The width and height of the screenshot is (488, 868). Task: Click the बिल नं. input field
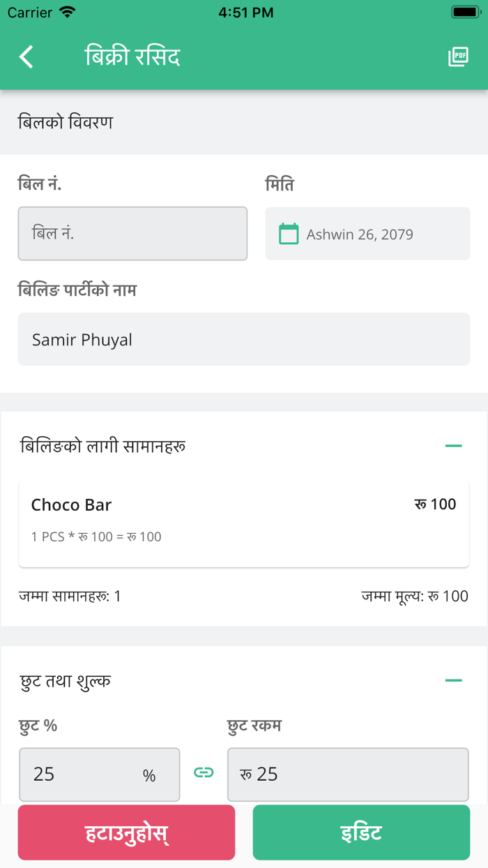point(132,234)
